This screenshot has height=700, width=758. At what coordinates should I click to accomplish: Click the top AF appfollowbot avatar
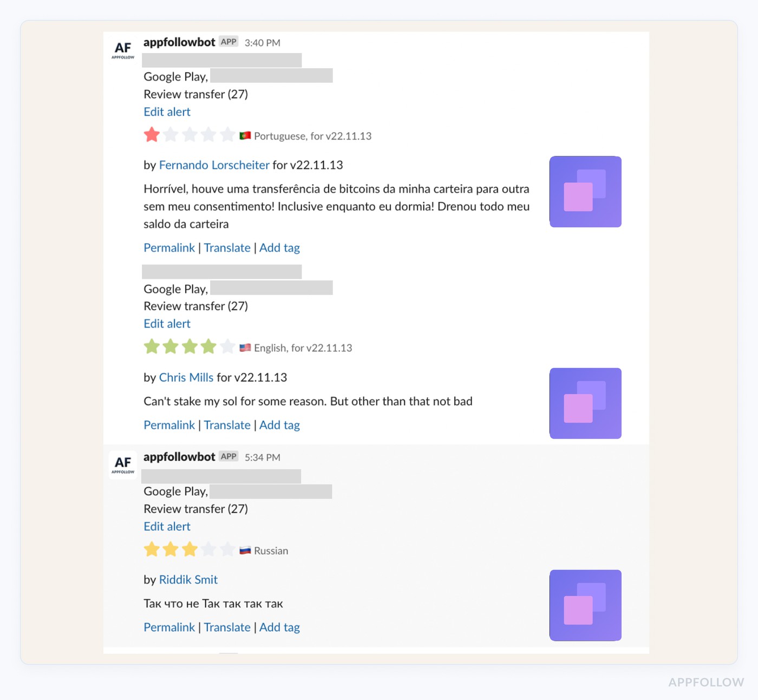pyautogui.click(x=122, y=50)
